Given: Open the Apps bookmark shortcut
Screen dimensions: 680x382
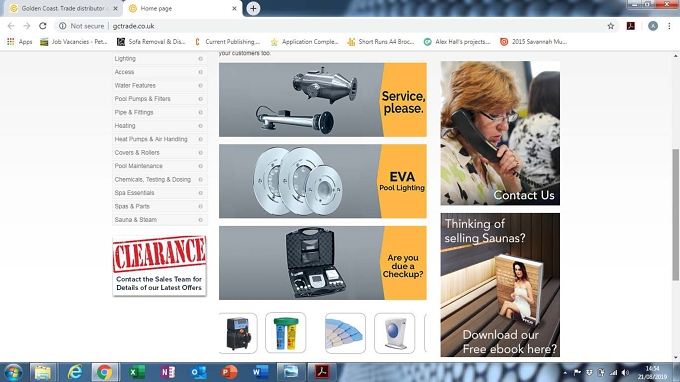Looking at the screenshot, I should (x=20, y=42).
